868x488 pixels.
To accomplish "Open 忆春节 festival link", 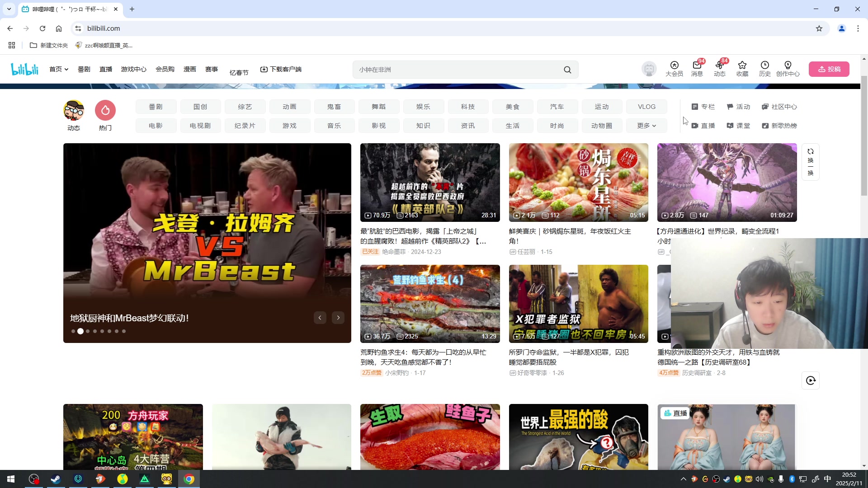I will point(239,72).
